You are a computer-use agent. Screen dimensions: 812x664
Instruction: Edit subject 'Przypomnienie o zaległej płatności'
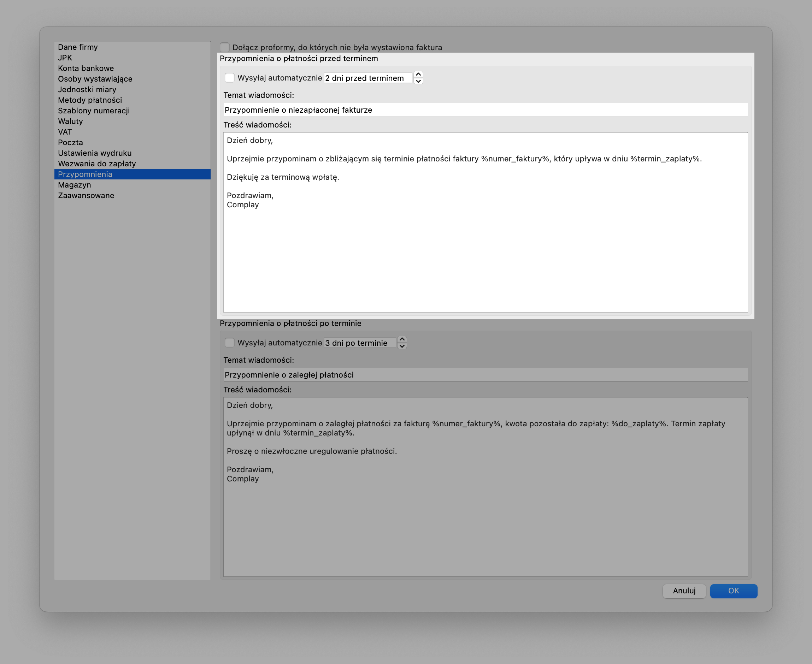[486, 375]
